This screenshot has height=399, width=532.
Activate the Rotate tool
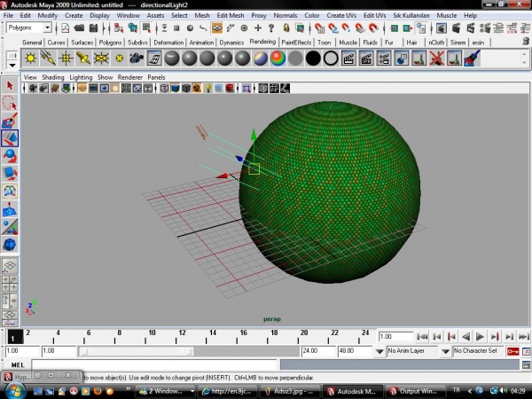coord(10,156)
